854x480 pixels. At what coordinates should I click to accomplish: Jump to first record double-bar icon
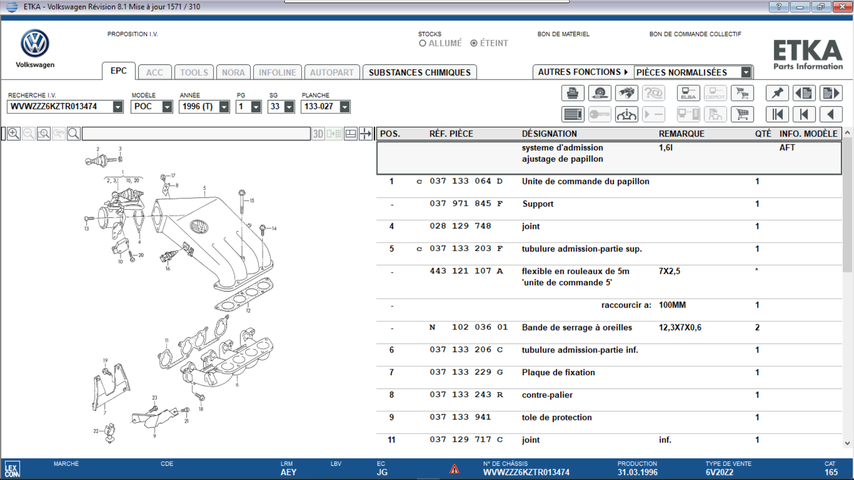coord(777,114)
